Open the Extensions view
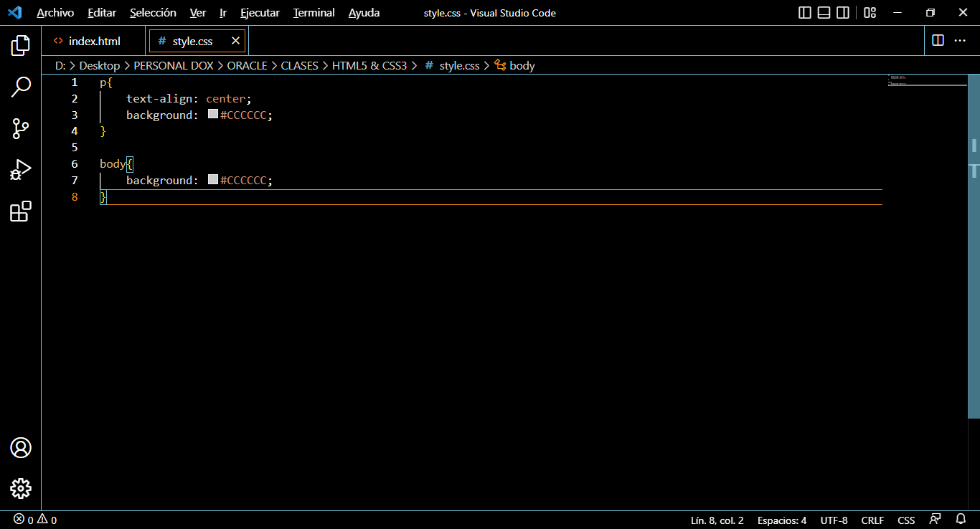 (x=21, y=211)
